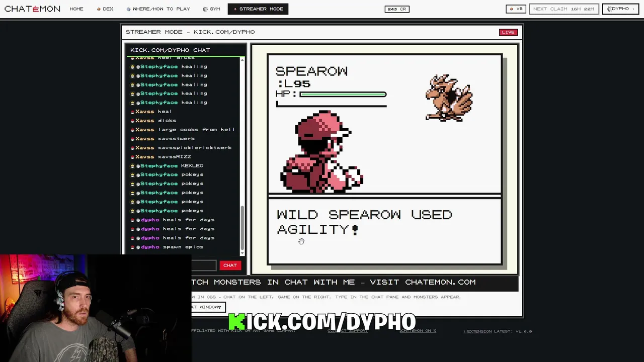
Task: Select the STREAMER MODE tab
Action: coord(258,9)
